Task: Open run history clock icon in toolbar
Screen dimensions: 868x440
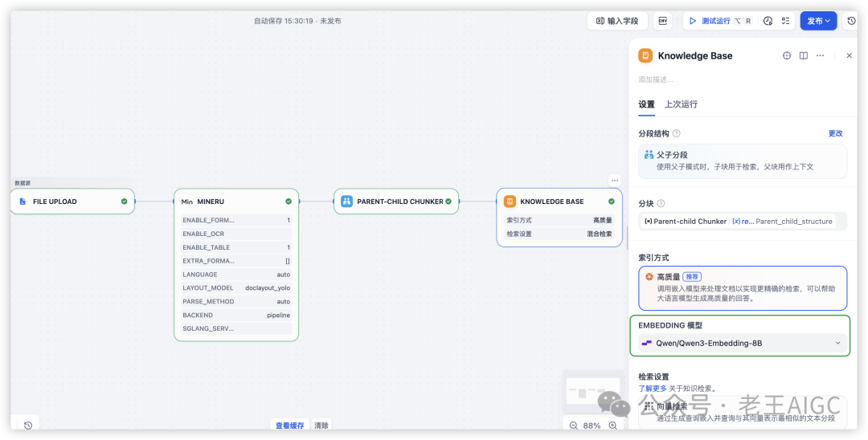Action: point(768,21)
